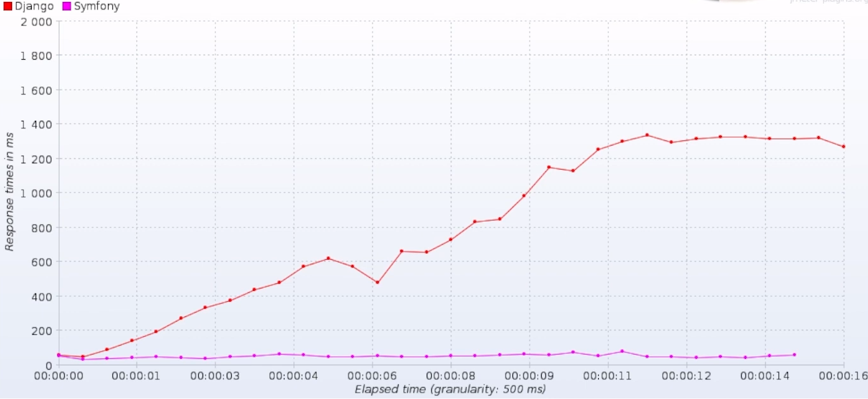Click the 600 y-axis value

point(42,262)
